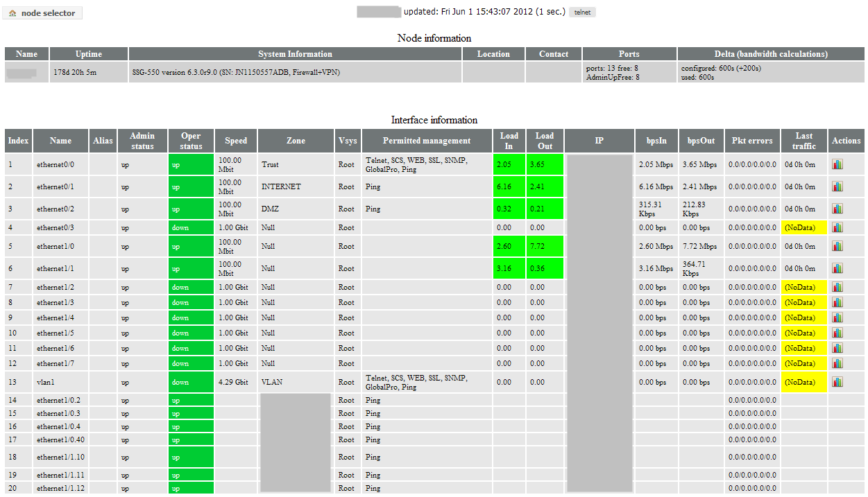Open graph icon for ethernet1/4 row
This screenshot has height=497, width=868.
pos(837,317)
